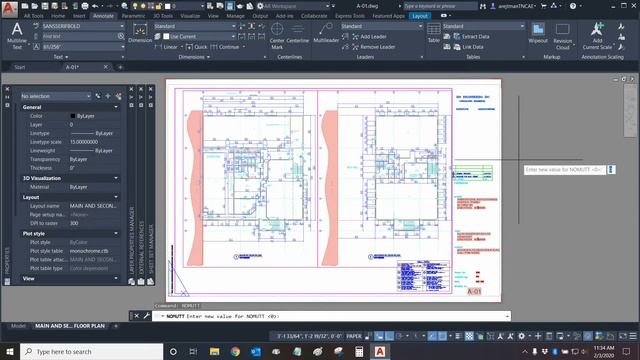Click the Continue dimension button

(x=225, y=47)
